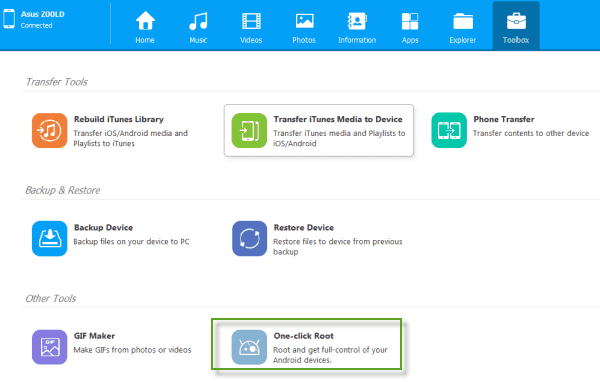Click 'Transfer iTunes media and Playlists to iOS/Android' description

click(339, 138)
